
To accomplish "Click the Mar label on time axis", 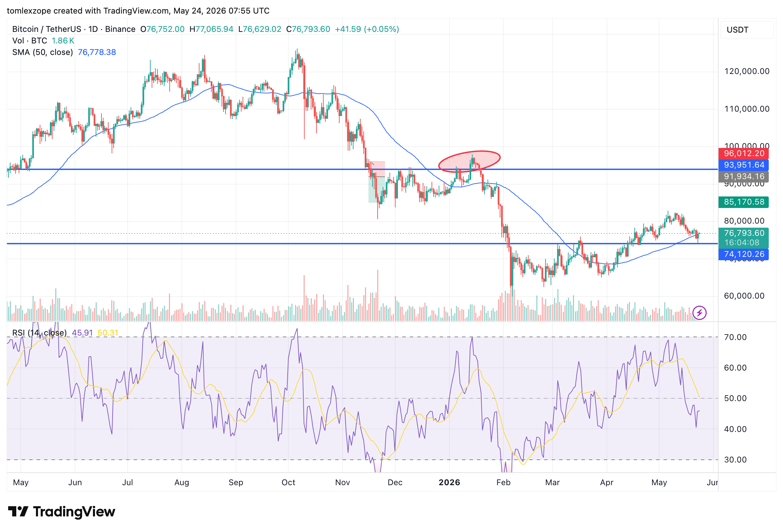I will (x=553, y=482).
